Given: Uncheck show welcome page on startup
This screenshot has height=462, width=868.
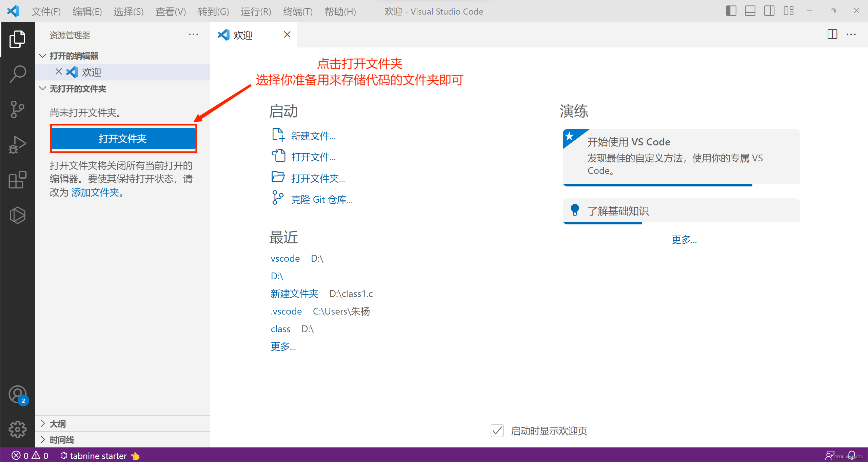Looking at the screenshot, I should click(497, 431).
